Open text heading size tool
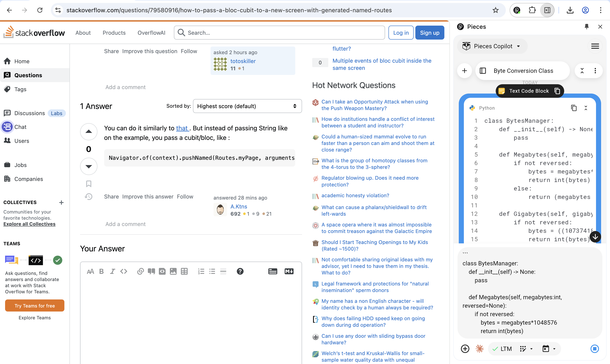The height and width of the screenshot is (364, 610). click(x=90, y=271)
